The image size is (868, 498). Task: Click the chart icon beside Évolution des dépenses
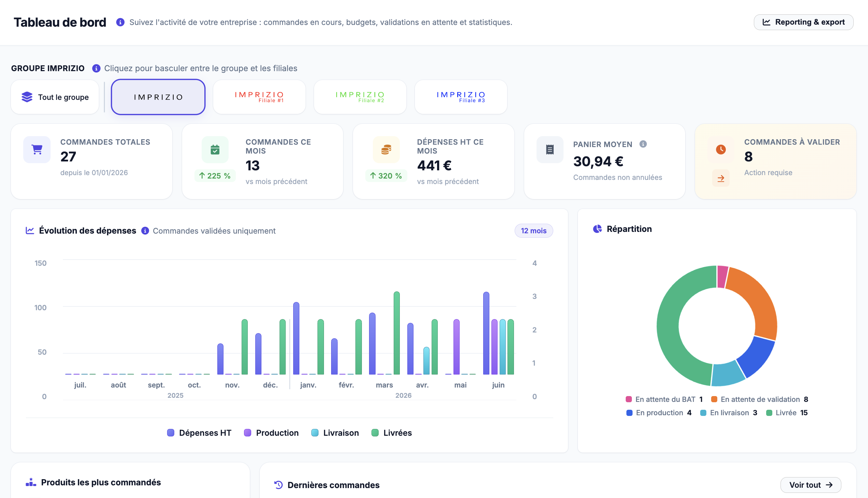point(30,231)
